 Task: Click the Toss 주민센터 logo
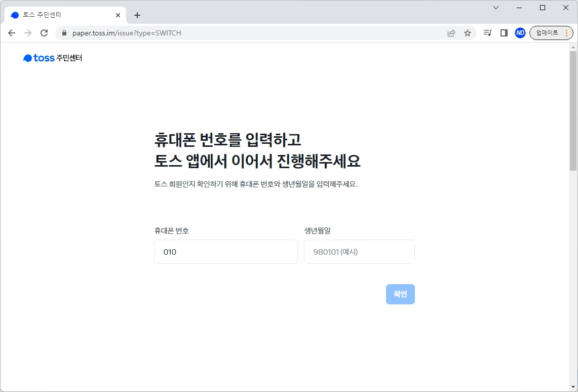(53, 58)
